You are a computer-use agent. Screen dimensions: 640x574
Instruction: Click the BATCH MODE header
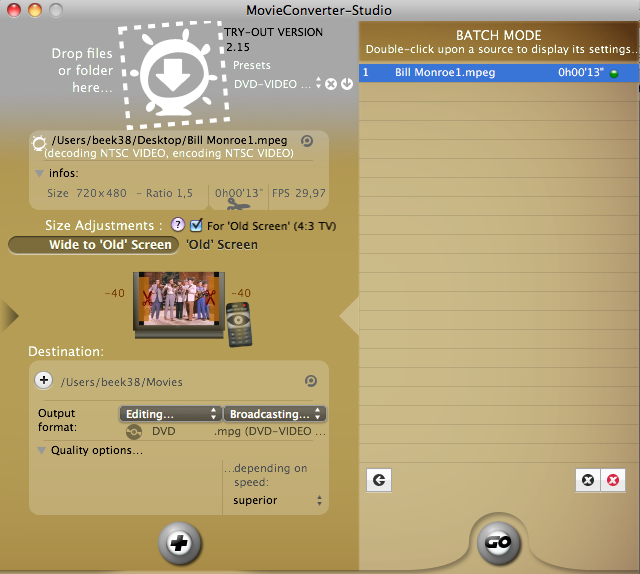pyautogui.click(x=498, y=36)
